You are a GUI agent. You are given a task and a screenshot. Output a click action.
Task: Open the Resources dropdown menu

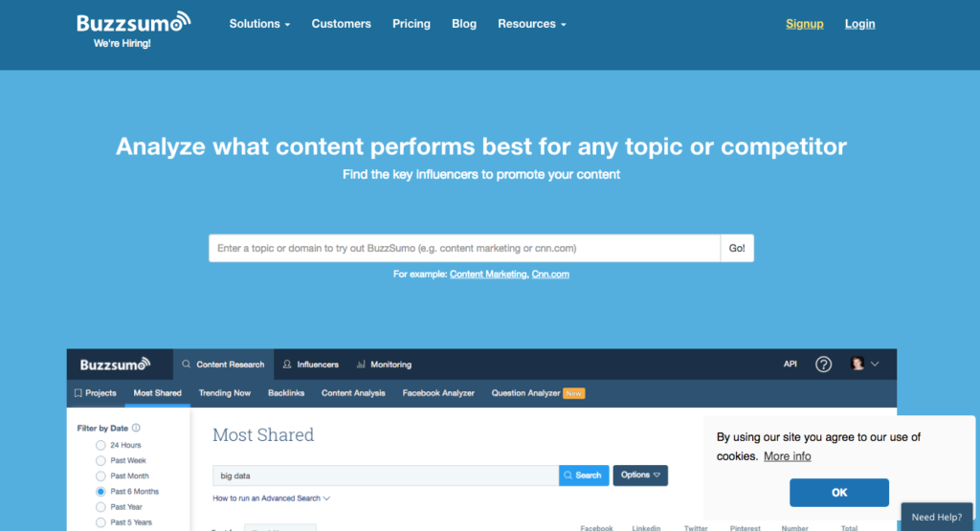(x=532, y=24)
